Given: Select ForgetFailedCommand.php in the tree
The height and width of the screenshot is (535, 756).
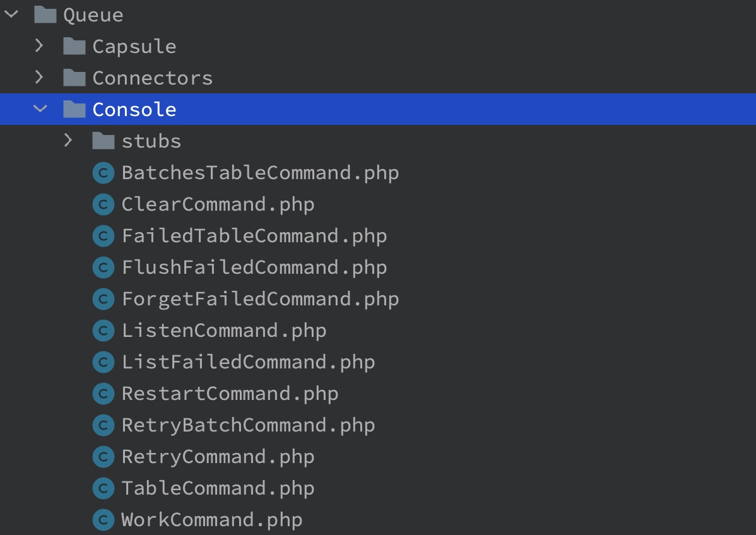Looking at the screenshot, I should click(261, 299).
